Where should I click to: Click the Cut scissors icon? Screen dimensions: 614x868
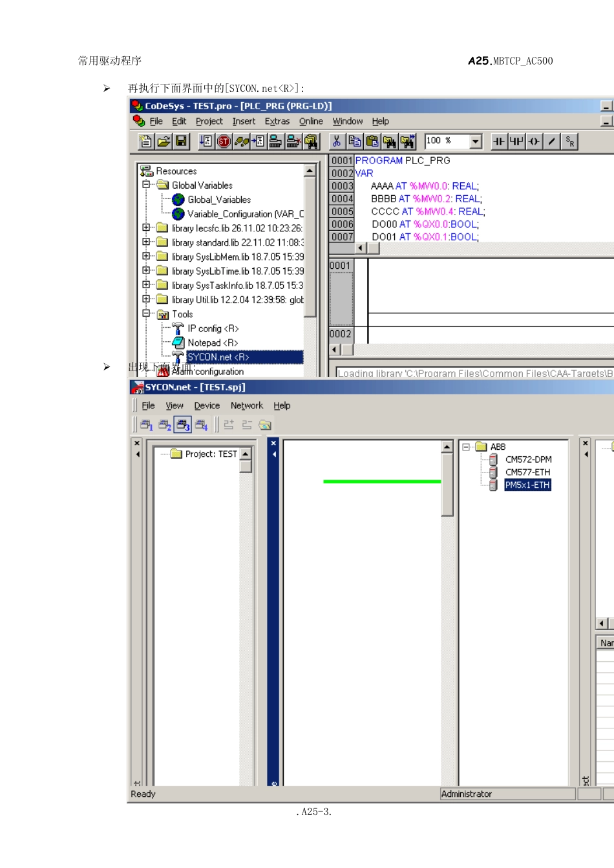[336, 141]
